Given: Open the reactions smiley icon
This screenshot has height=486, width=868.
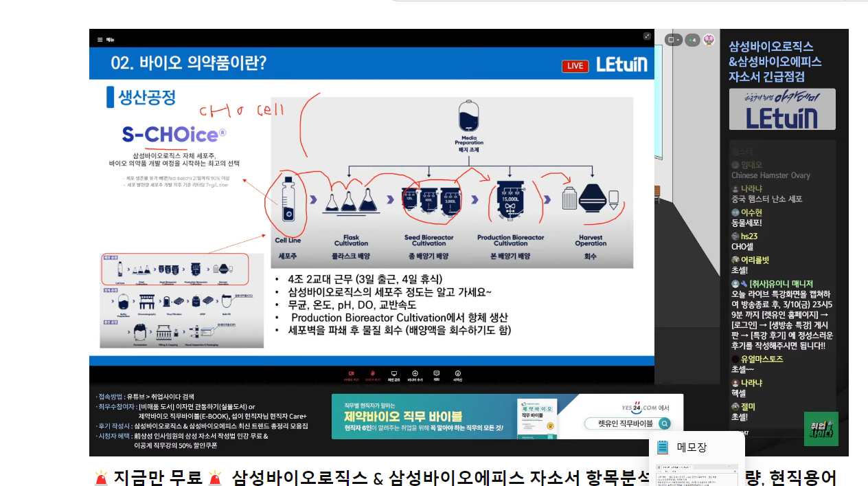Looking at the screenshot, I should click(458, 375).
